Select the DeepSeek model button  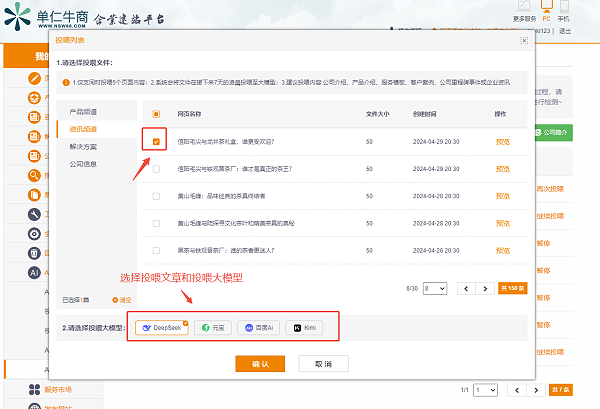pos(162,328)
